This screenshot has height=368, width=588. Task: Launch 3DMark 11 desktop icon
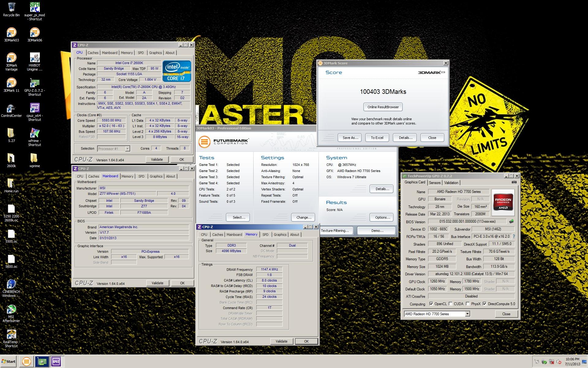[x=11, y=85]
